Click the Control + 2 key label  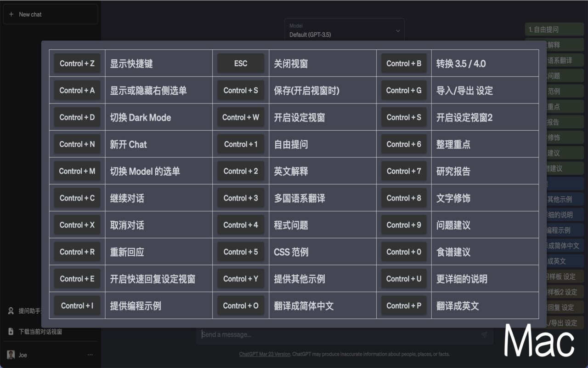pos(241,171)
